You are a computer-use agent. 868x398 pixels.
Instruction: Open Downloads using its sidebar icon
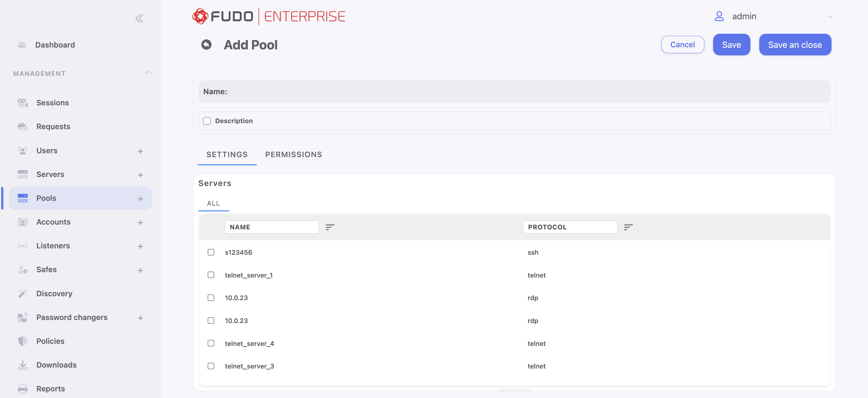tap(22, 365)
